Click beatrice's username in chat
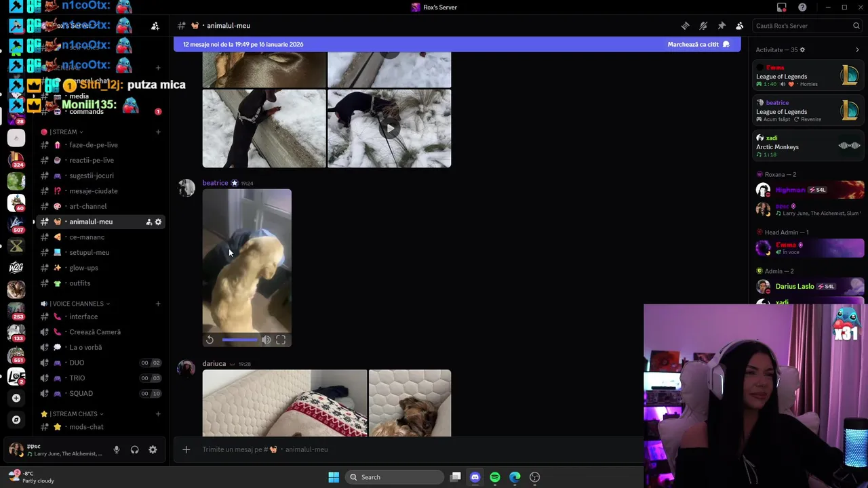This screenshot has height=488, width=868. (x=215, y=183)
